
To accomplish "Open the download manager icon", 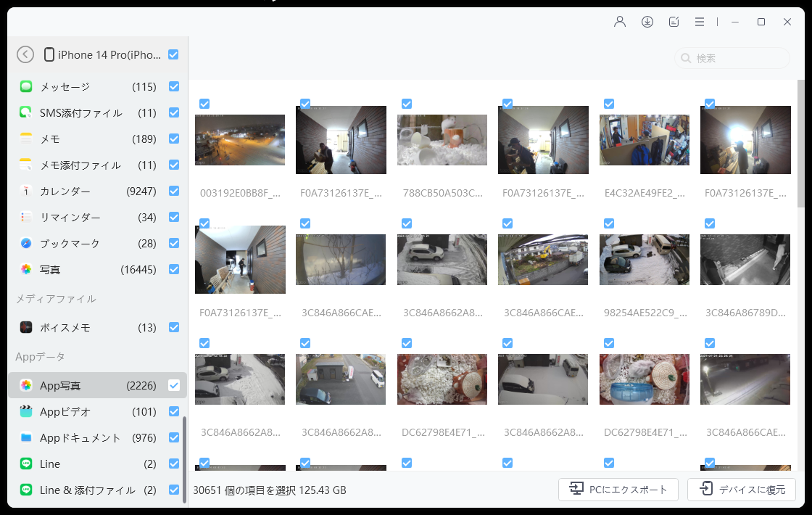I will click(x=647, y=22).
